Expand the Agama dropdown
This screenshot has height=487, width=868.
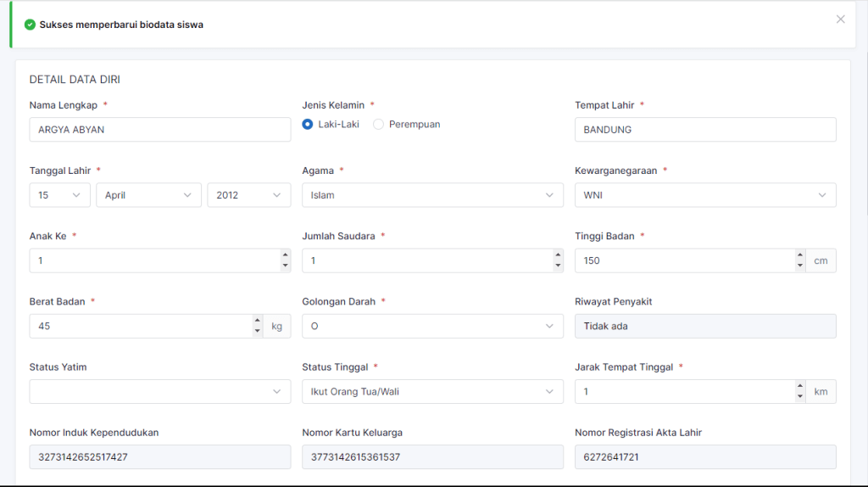(x=432, y=195)
